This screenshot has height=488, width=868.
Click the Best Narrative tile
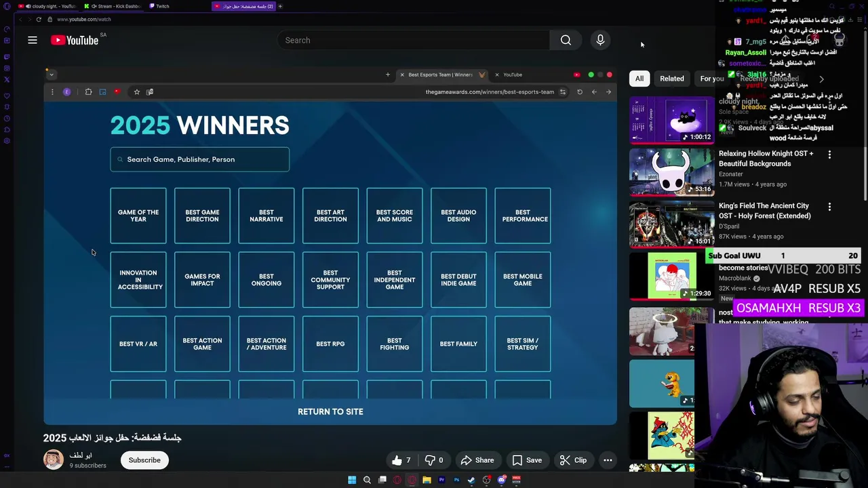point(267,216)
